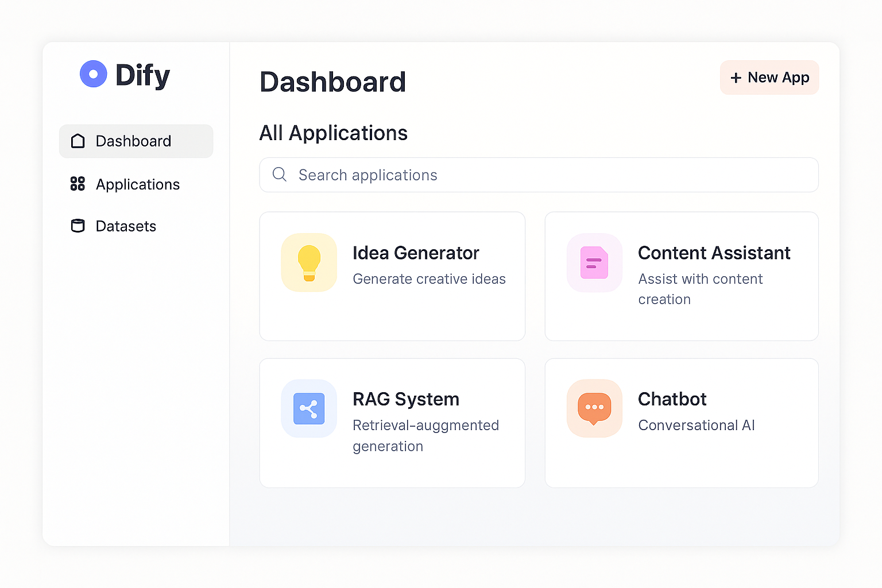
Task: Click the Dify brand name text
Action: (142, 75)
